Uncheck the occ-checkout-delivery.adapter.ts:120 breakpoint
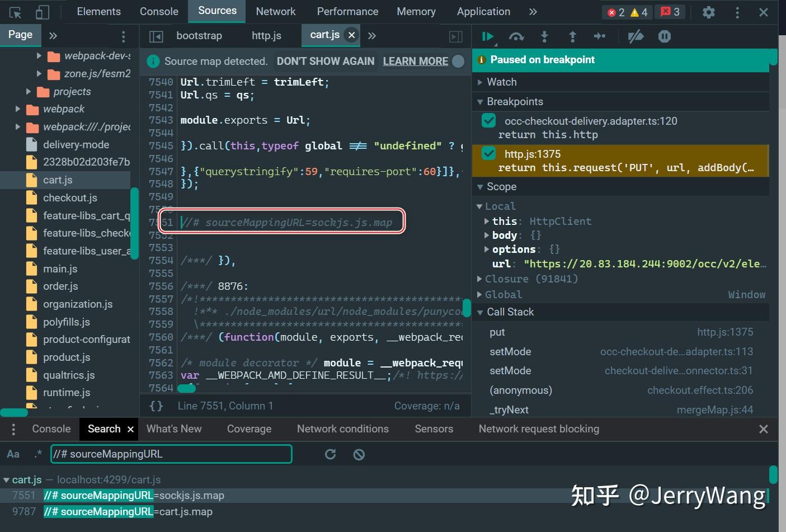786x532 pixels. point(488,121)
